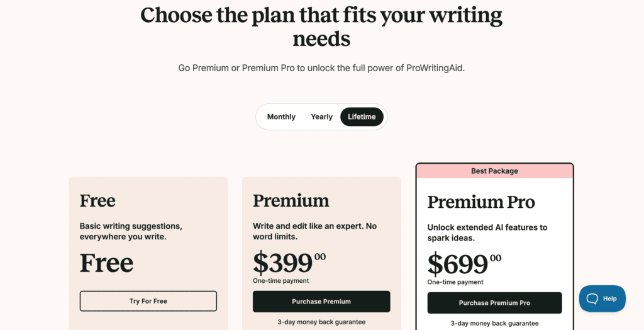Viewport: 644px width, 330px height.
Task: Click the large Free price text
Action: pos(106,263)
